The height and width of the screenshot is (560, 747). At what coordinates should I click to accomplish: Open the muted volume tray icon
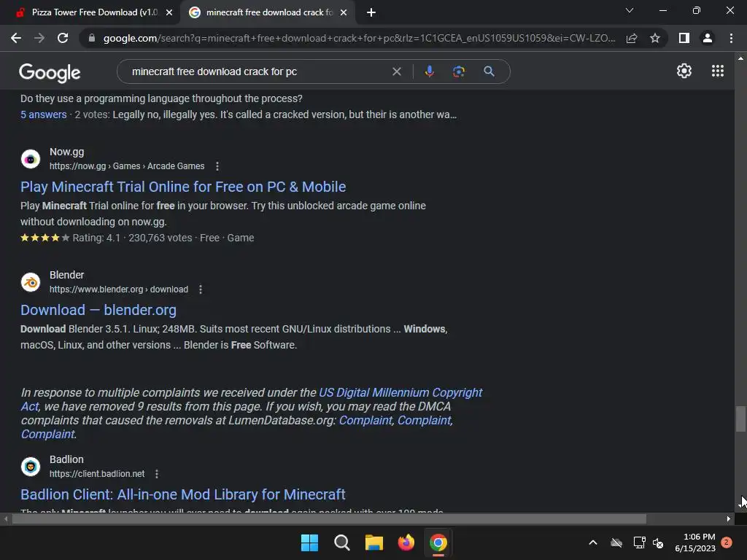(x=658, y=542)
